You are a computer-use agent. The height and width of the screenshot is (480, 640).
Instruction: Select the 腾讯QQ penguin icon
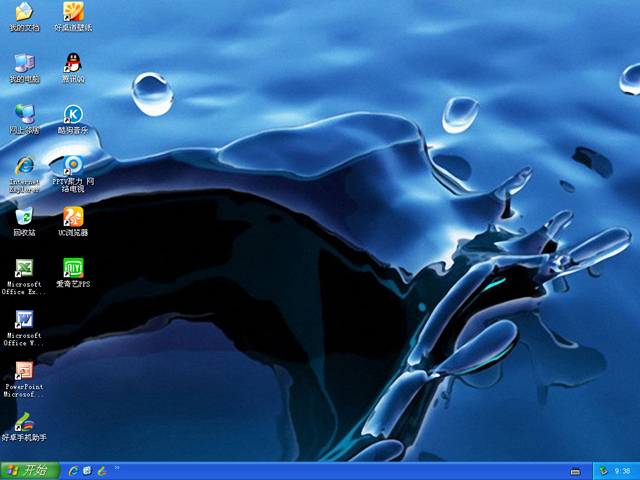[73, 63]
